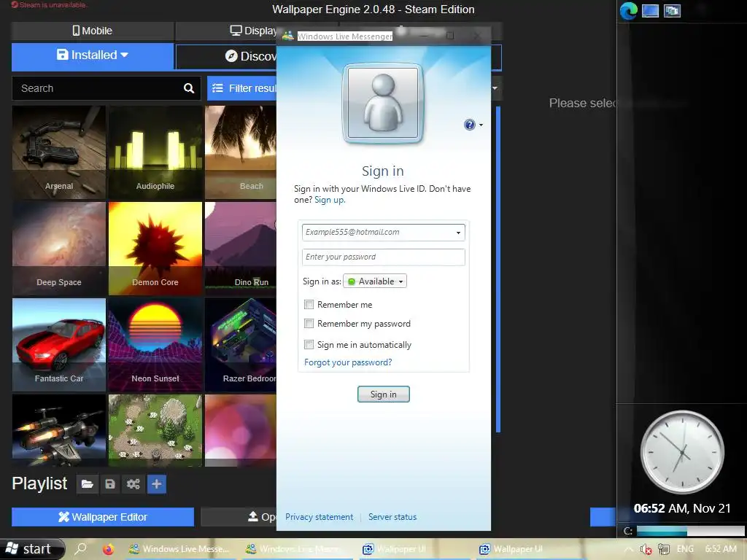Viewport: 747px width, 560px height.
Task: Select the Deep Space wallpaper
Action: pos(59,249)
